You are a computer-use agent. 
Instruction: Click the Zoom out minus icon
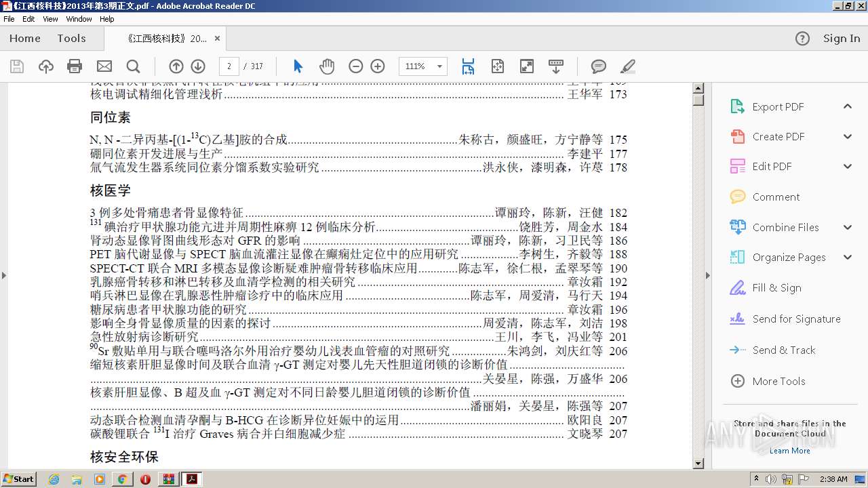click(355, 66)
